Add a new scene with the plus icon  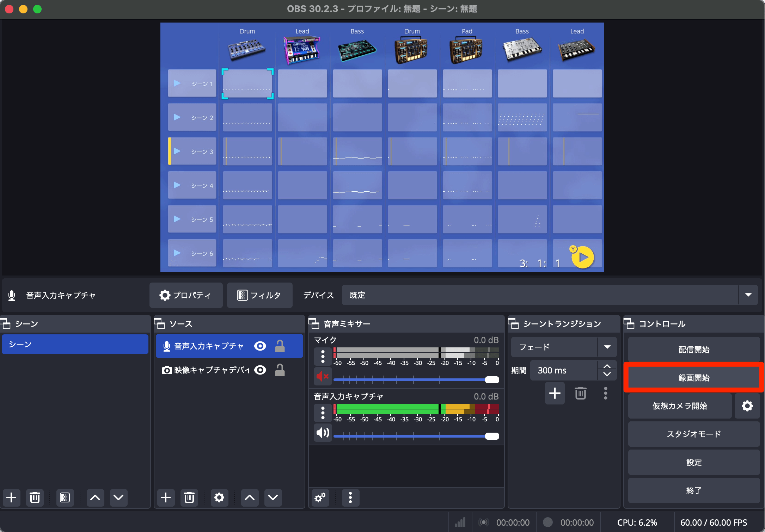point(11,497)
